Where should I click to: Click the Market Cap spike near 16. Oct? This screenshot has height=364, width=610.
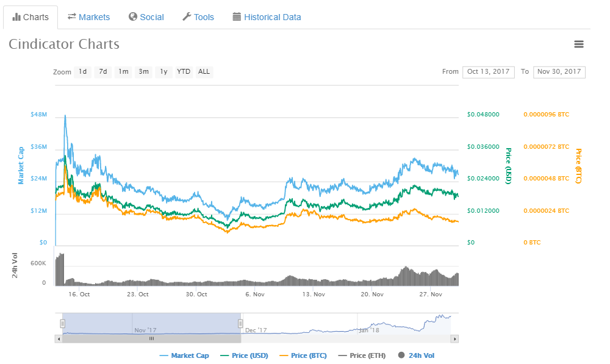tap(65, 116)
